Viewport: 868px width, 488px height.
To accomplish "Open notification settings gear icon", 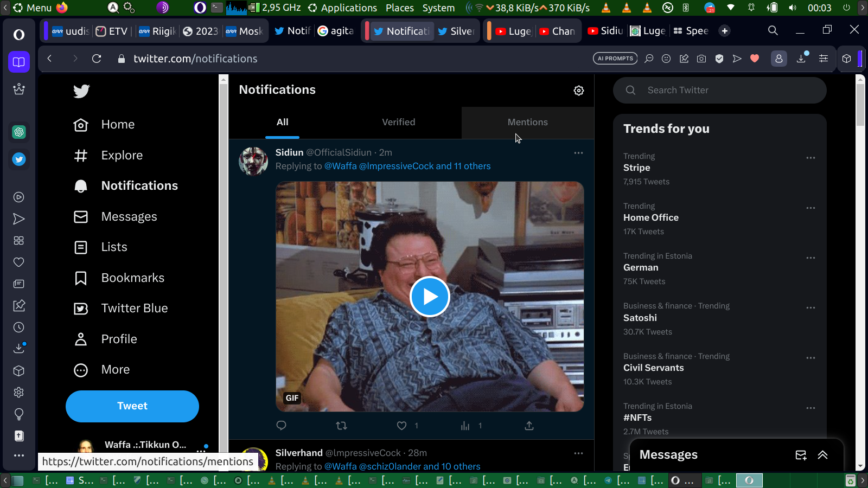I will (x=579, y=91).
